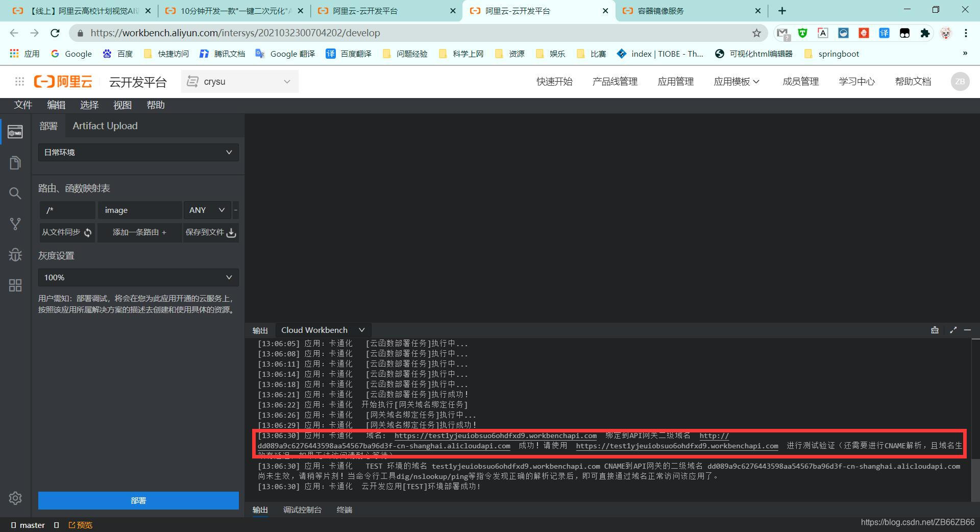Open the 帮助 menu
The height and width of the screenshot is (532, 980).
[156, 105]
